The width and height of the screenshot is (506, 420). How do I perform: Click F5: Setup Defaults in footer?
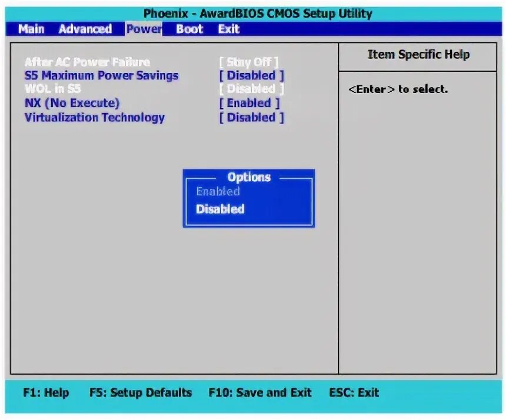click(141, 392)
